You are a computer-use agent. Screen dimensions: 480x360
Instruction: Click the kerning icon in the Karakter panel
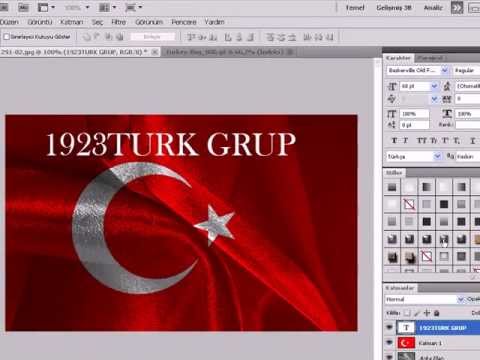coord(392,99)
